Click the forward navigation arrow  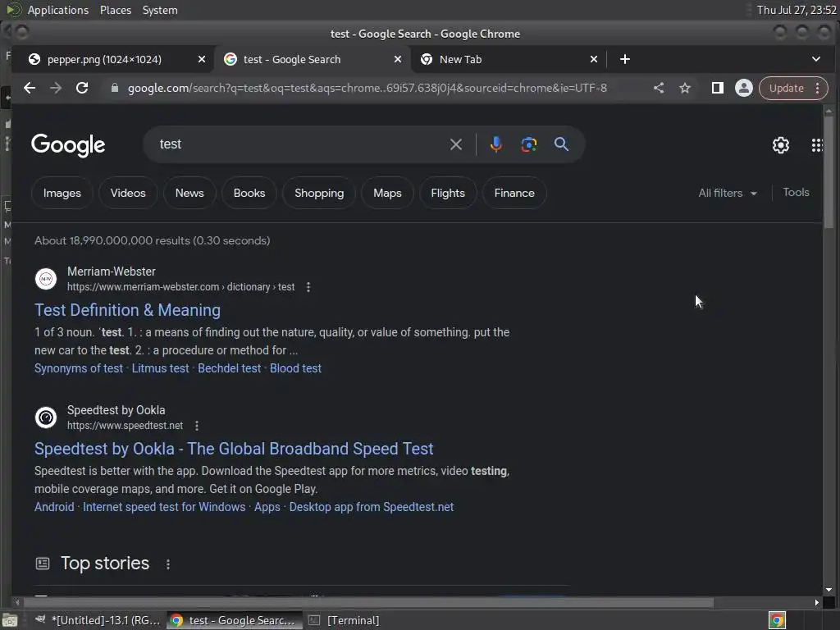coord(56,88)
